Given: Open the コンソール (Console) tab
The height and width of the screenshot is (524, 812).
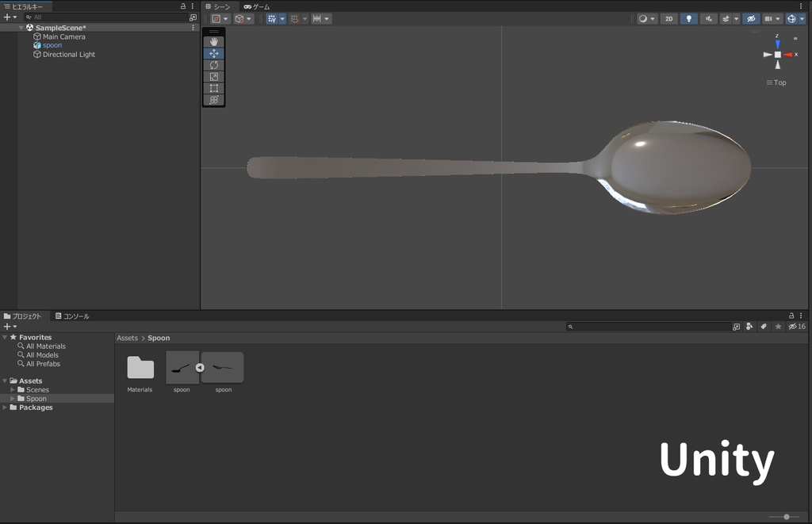Looking at the screenshot, I should 73,316.
